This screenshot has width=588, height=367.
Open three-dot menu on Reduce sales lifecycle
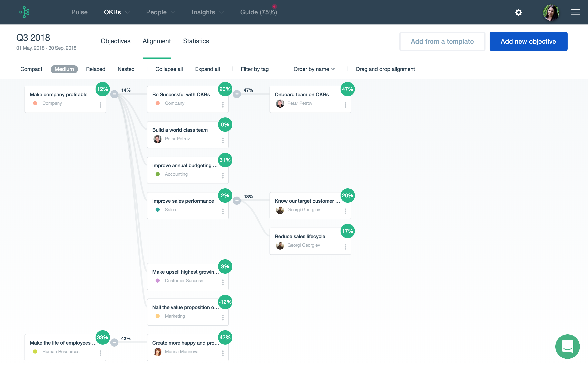[x=345, y=247]
